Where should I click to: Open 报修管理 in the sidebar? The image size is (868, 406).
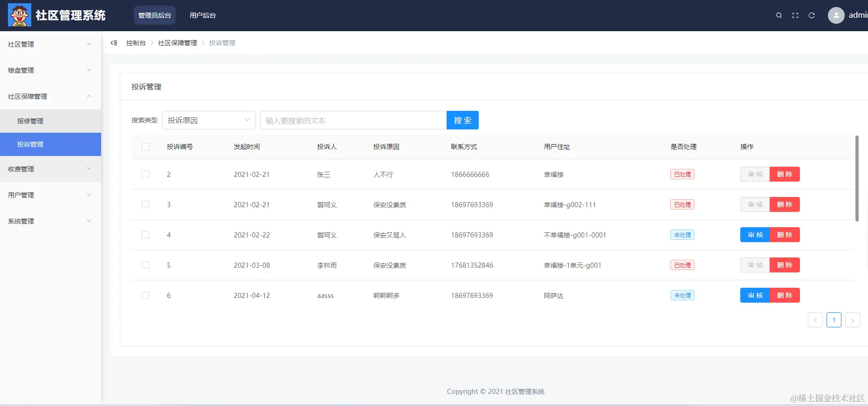tap(50, 121)
